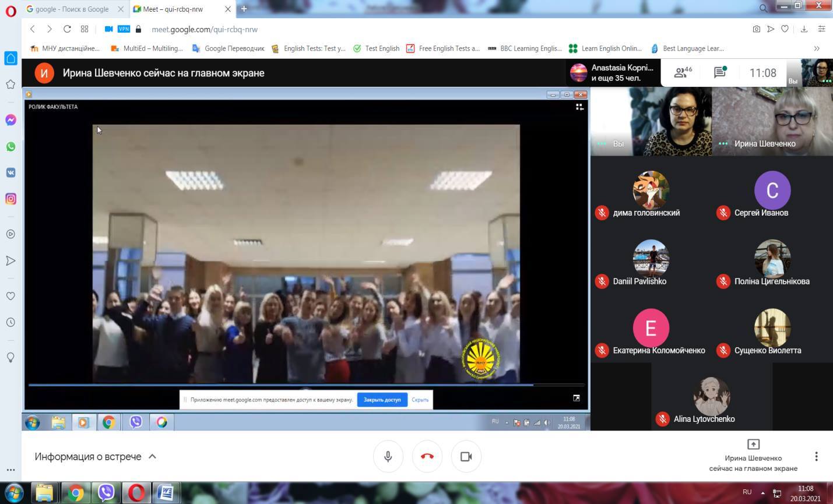
Task: Open Messenger in the Opera sidebar
Action: click(x=10, y=120)
